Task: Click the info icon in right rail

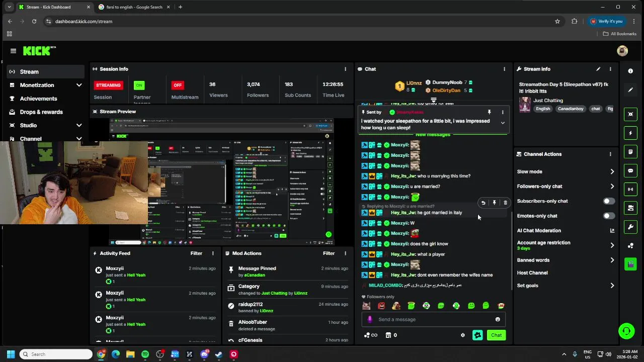Action: (x=630, y=71)
